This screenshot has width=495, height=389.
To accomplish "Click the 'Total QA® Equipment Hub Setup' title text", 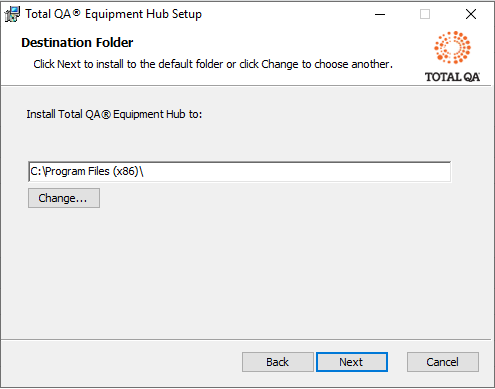I will point(113,14).
